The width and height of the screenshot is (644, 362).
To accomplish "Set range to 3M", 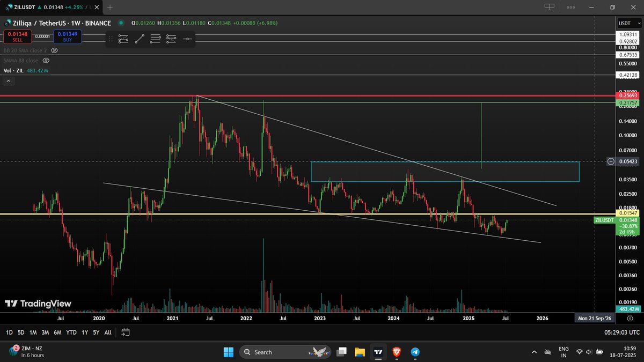I will pos(45,333).
